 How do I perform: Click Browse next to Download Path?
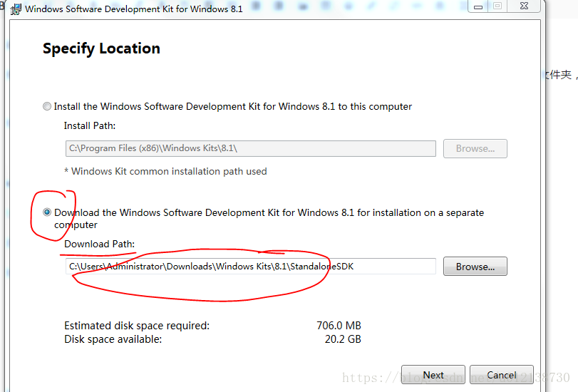(475, 267)
